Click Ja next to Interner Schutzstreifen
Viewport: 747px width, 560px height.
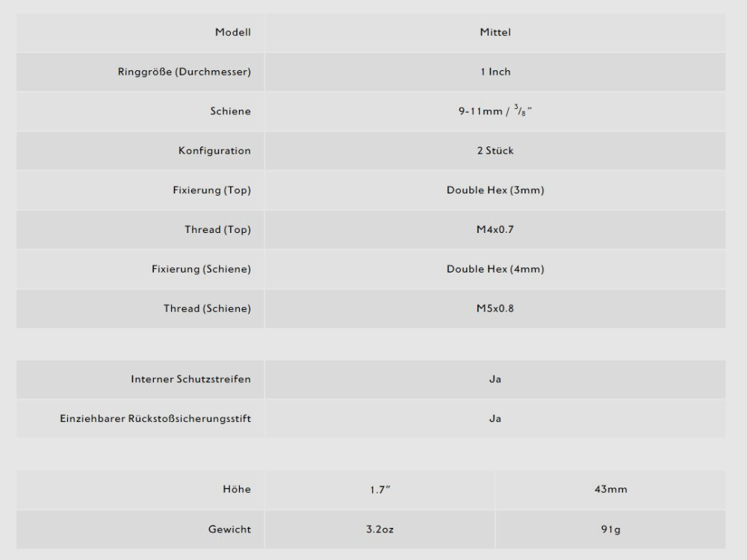point(495,379)
